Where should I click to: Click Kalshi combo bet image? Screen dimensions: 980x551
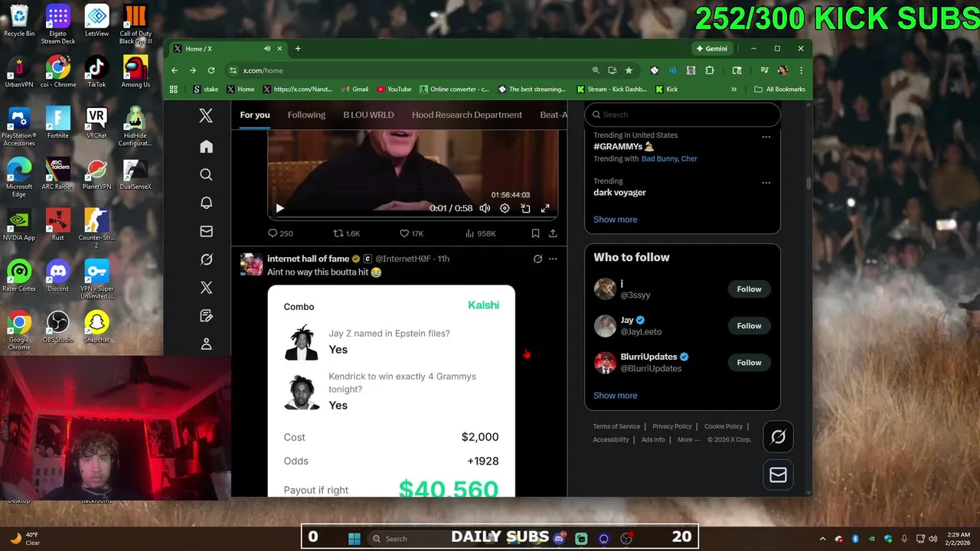(x=391, y=391)
